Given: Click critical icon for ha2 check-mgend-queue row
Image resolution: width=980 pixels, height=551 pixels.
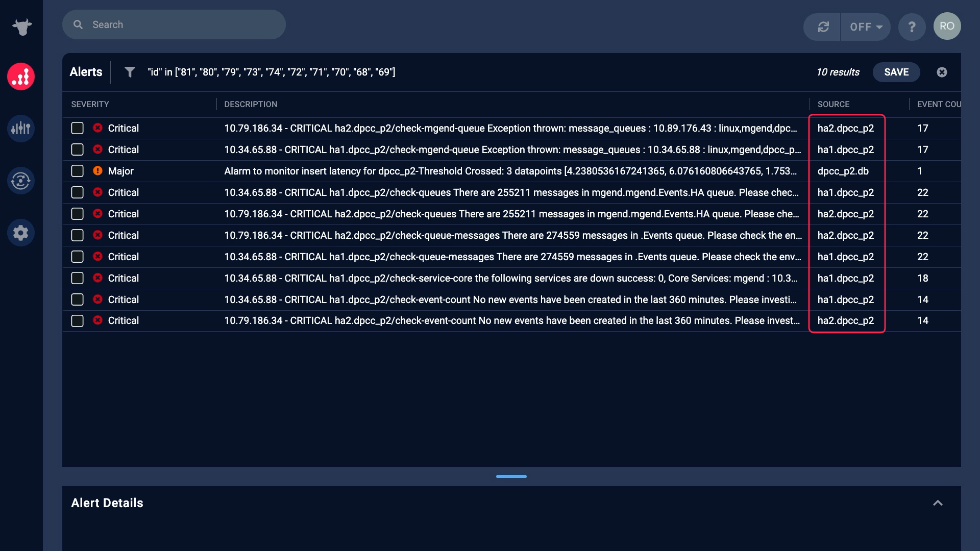Looking at the screenshot, I should click(98, 128).
